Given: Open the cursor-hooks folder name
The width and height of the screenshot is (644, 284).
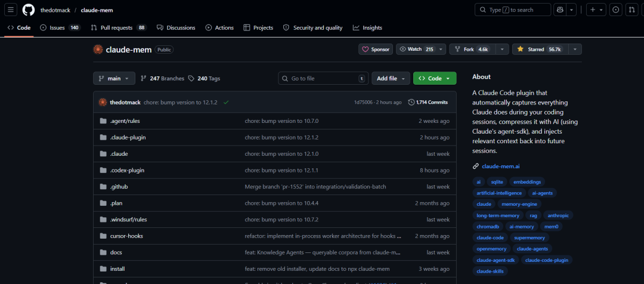Looking at the screenshot, I should (x=126, y=236).
